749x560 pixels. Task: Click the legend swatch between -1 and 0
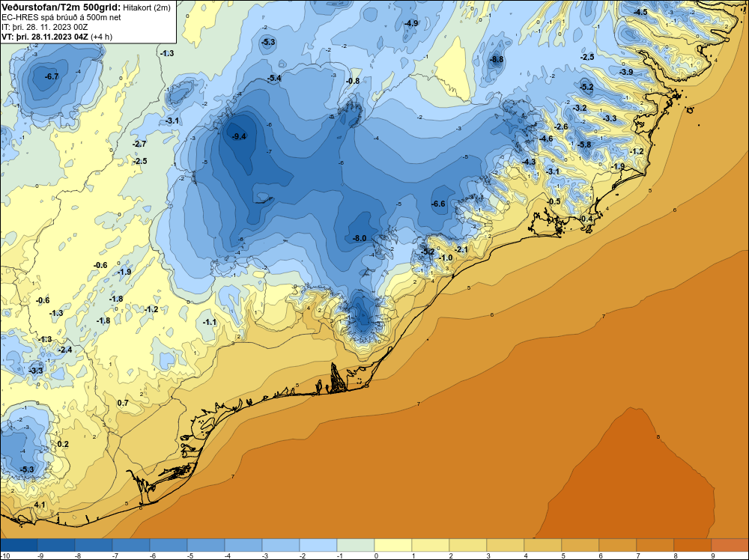click(356, 545)
